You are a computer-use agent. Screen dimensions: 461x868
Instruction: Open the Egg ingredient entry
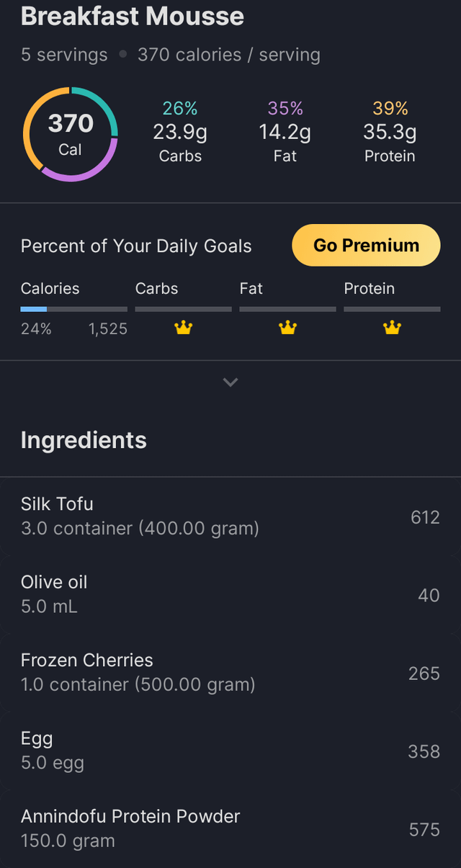tap(230, 751)
